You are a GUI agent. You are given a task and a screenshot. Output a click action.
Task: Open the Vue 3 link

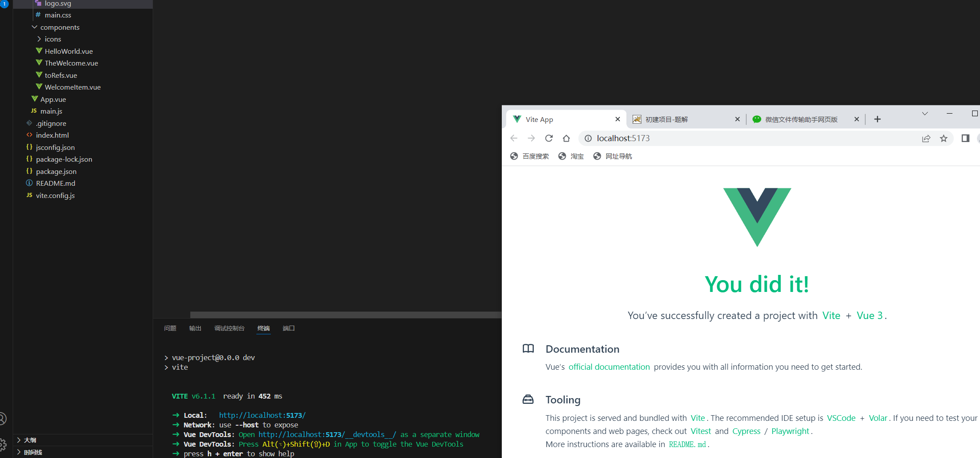point(870,316)
